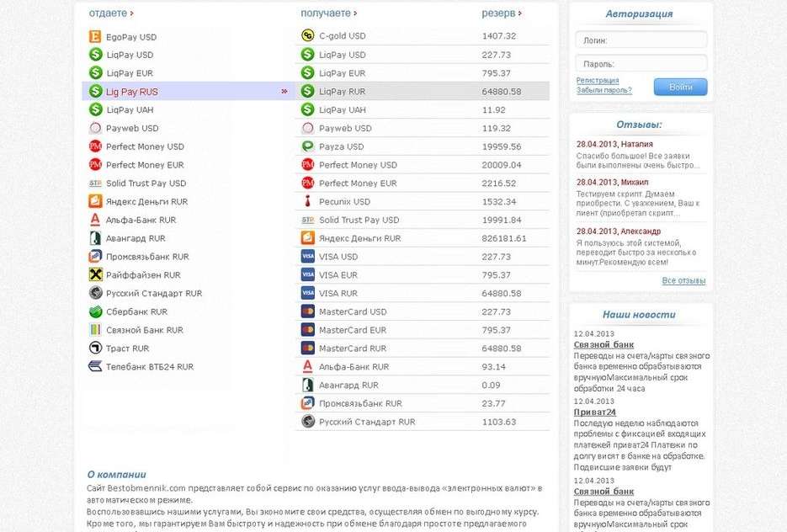Click the Райффайзен RUR icon

click(x=95, y=274)
